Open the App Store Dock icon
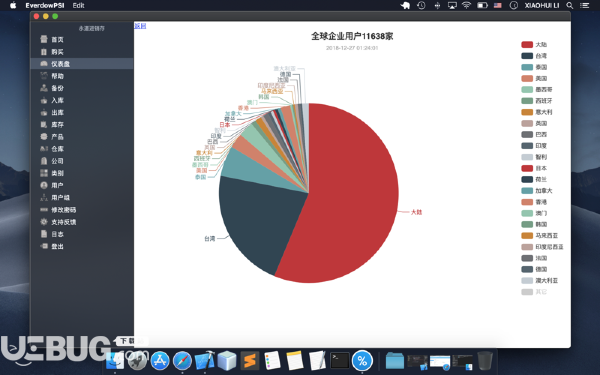The height and width of the screenshot is (375, 600). tap(160, 361)
